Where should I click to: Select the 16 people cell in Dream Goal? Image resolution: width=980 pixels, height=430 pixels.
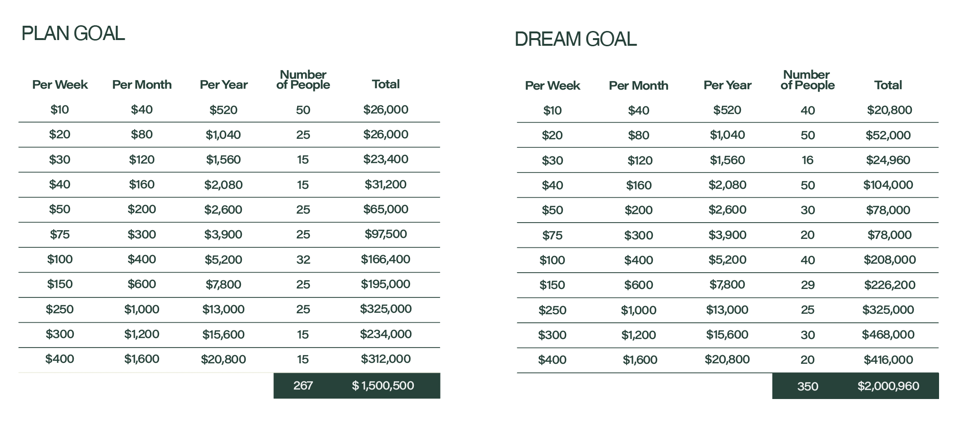coord(808,160)
